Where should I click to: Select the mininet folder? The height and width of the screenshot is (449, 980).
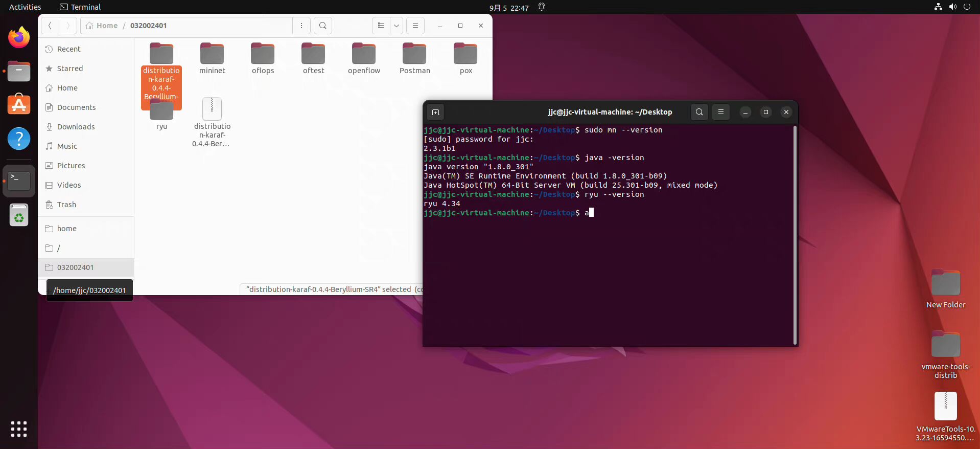click(212, 59)
